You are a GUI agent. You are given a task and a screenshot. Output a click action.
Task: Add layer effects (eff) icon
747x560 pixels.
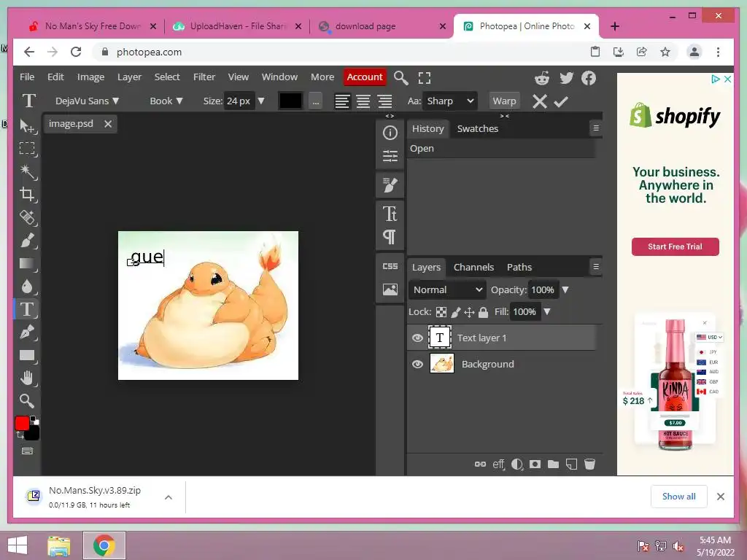pos(498,464)
